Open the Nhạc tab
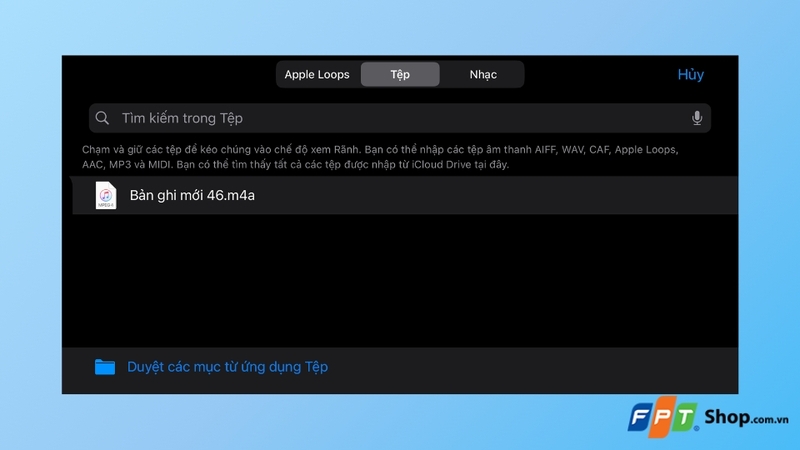This screenshot has width=800, height=450. click(x=483, y=74)
